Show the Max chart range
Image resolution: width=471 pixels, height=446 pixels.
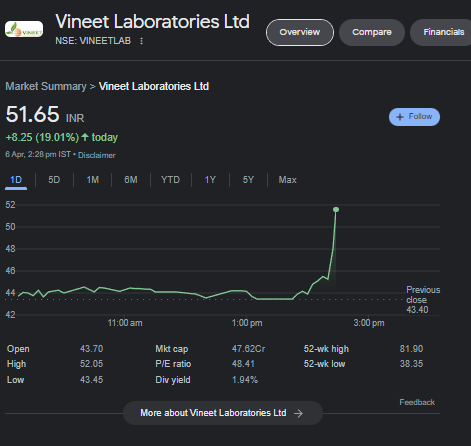(x=287, y=180)
